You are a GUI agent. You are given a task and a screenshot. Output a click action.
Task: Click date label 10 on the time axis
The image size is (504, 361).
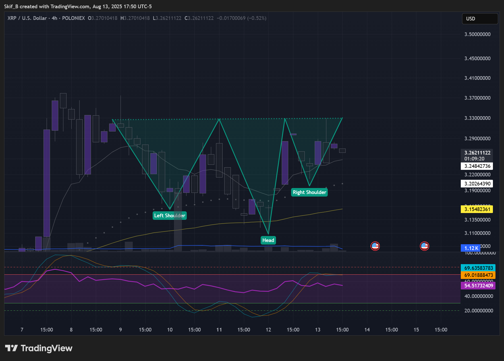(x=170, y=330)
